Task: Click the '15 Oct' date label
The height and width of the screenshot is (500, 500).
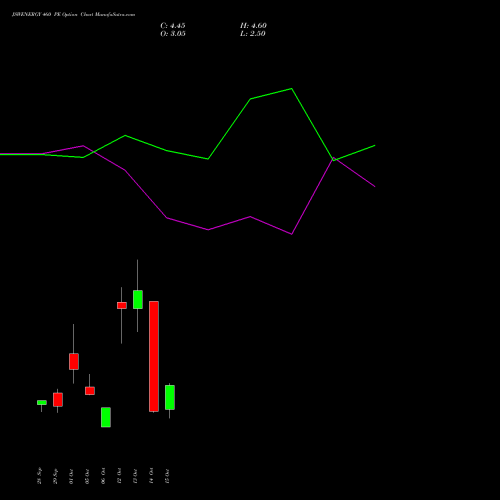Action: click(x=167, y=476)
